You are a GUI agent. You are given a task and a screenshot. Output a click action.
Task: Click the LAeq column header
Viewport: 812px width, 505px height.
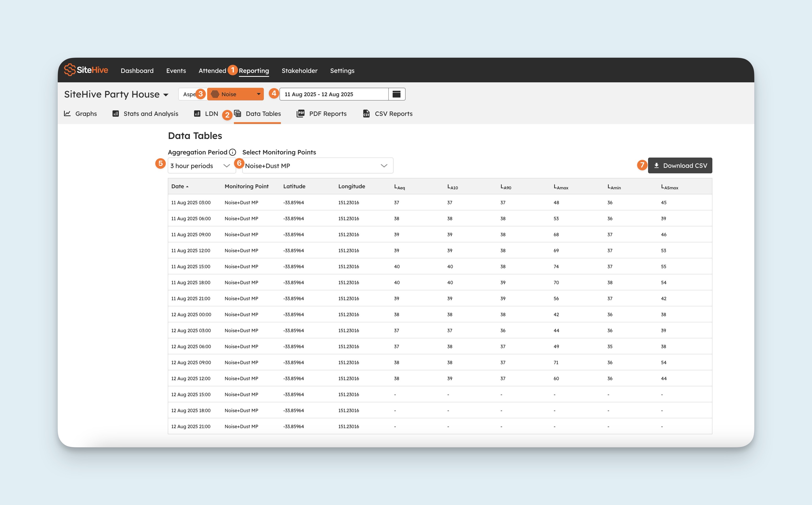pos(399,187)
